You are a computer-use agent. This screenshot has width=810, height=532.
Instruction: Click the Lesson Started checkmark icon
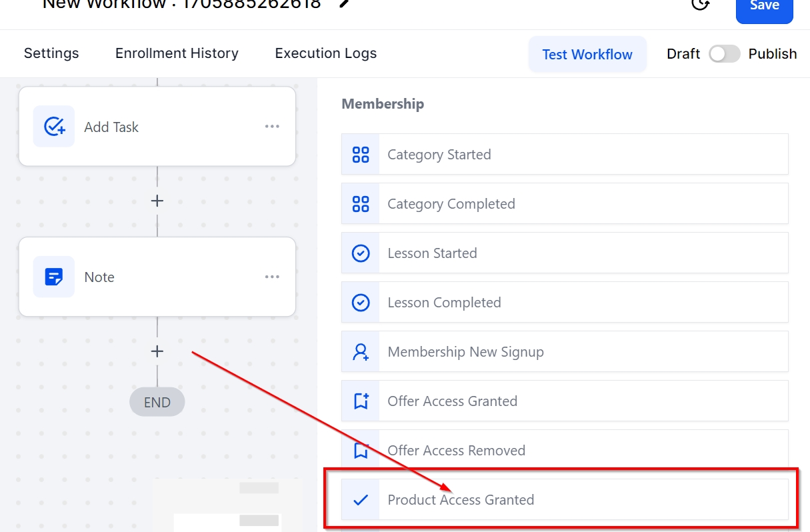361,253
